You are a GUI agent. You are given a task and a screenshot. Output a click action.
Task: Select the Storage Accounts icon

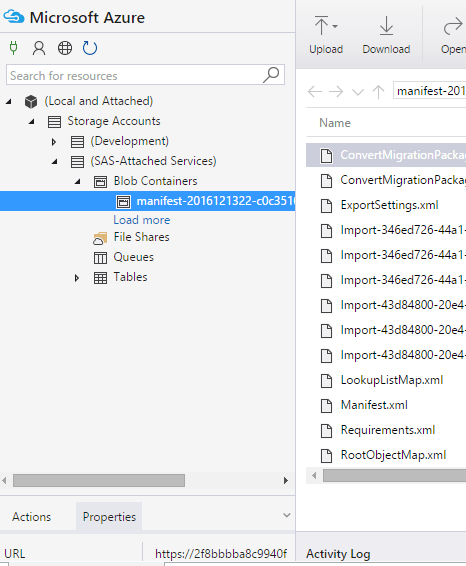54,122
